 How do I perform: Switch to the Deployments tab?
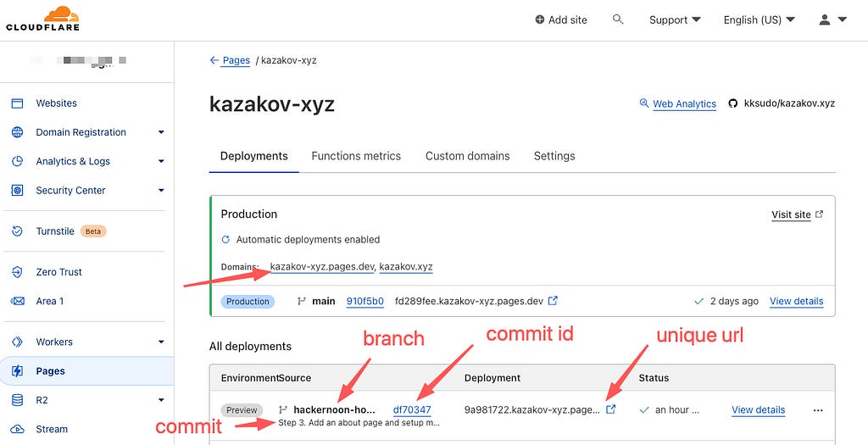254,156
